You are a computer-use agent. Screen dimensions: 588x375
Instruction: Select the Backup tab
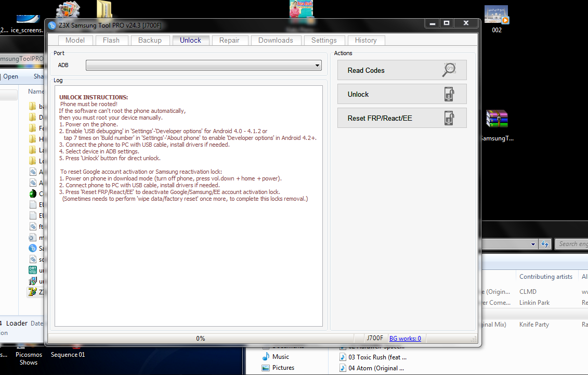click(x=150, y=40)
